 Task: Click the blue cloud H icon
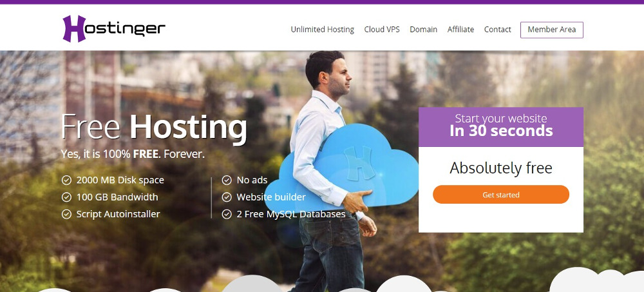pos(359,163)
